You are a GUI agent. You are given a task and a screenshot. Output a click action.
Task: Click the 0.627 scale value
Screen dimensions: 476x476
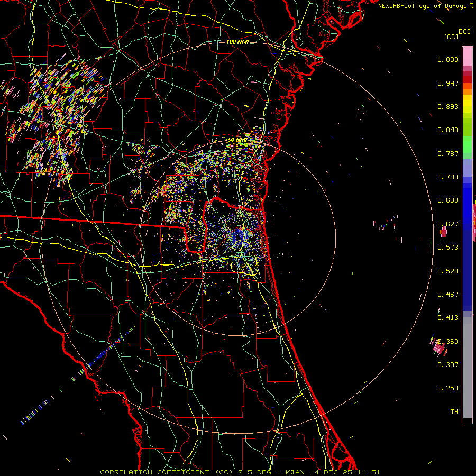pos(448,224)
